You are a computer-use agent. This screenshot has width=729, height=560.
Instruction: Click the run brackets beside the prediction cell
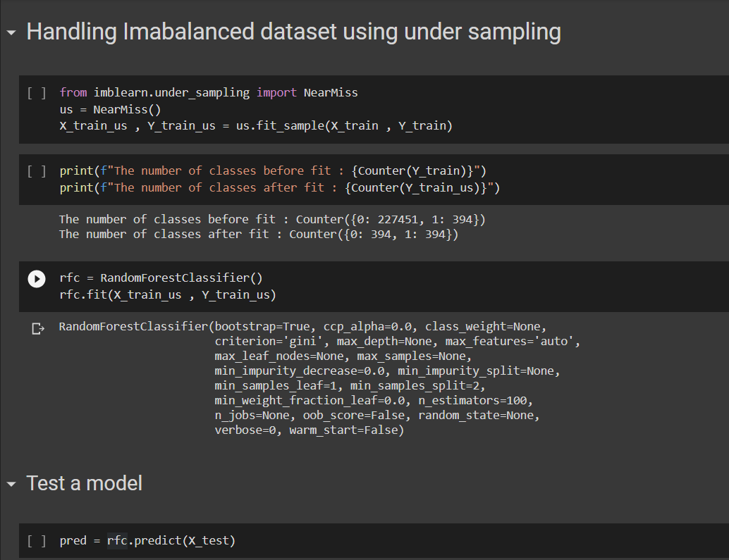click(x=36, y=540)
